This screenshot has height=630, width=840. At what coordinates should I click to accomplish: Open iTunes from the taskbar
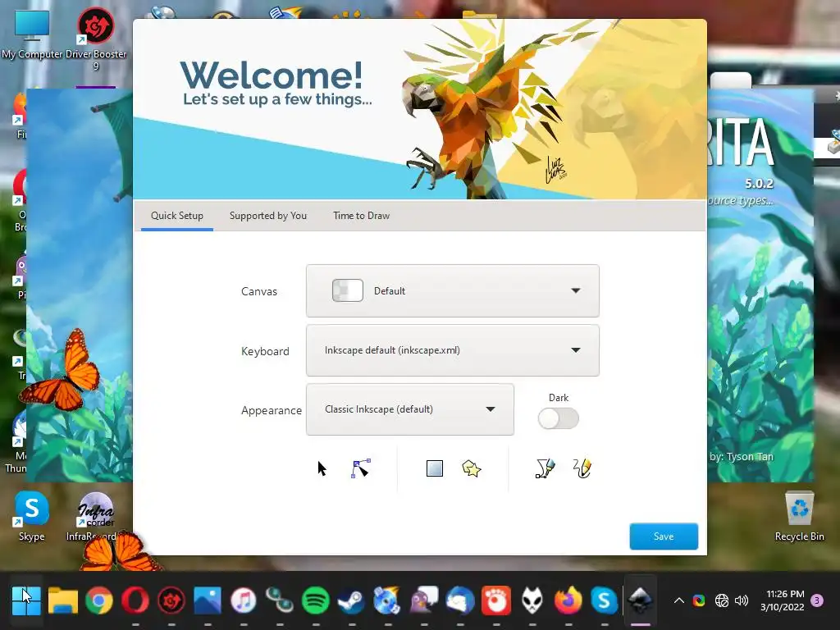(244, 600)
